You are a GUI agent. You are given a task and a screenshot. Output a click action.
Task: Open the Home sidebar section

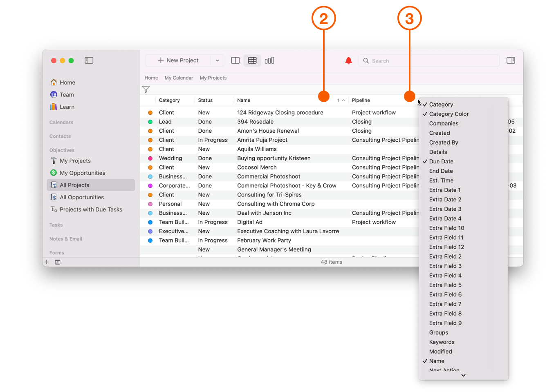click(67, 82)
